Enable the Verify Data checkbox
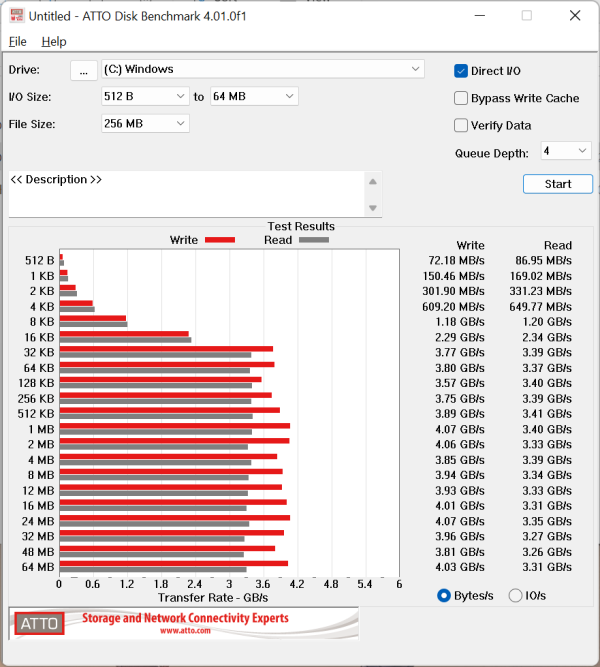The width and height of the screenshot is (600, 667). (x=461, y=125)
